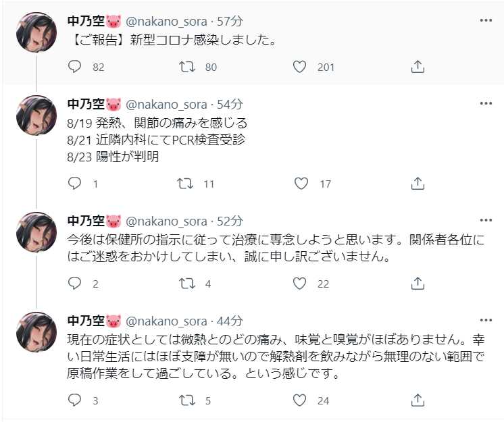Open more options on the 52分 tweet
The image size is (504, 422).
[x=486, y=221]
